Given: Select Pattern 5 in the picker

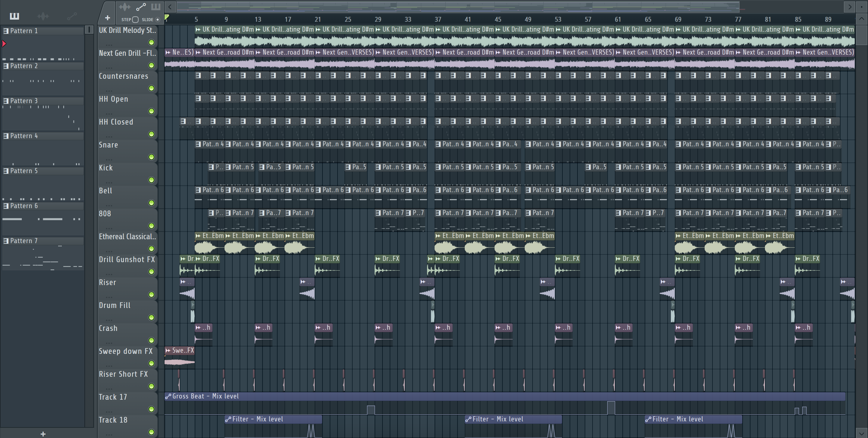Looking at the screenshot, I should tap(43, 171).
